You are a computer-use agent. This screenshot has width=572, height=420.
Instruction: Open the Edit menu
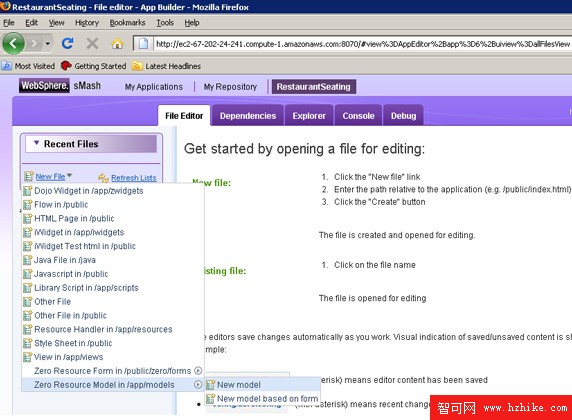pos(31,23)
